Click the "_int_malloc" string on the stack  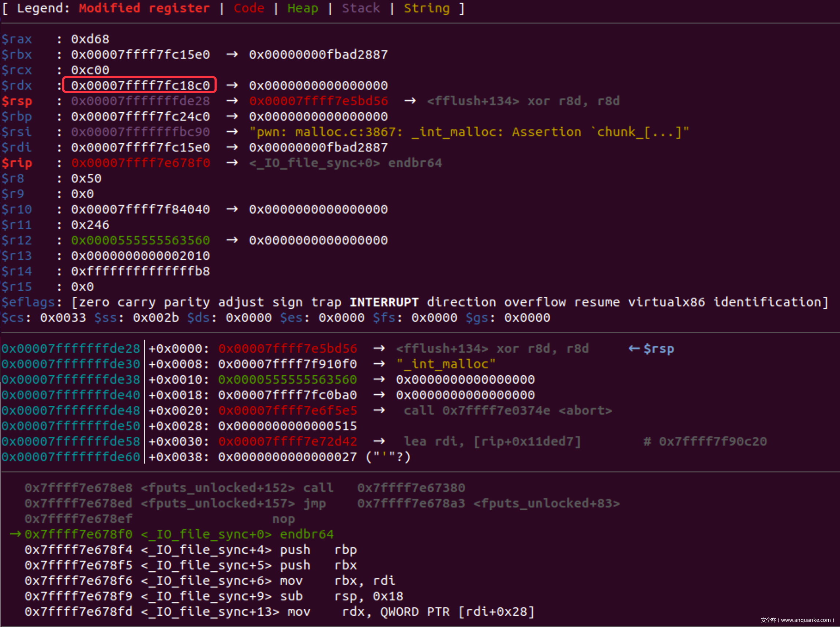coord(446,364)
